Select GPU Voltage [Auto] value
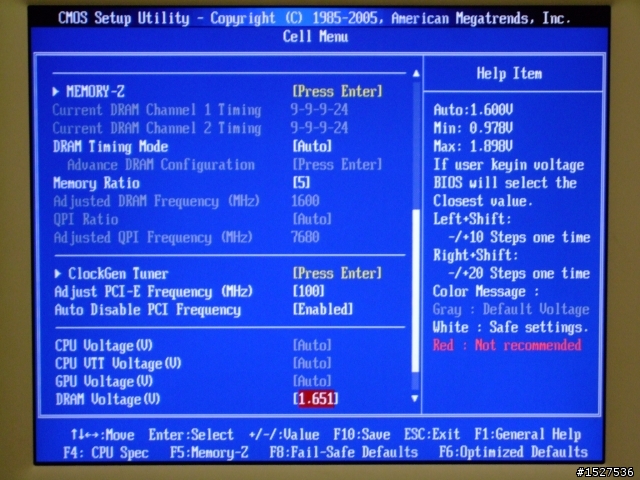The image size is (640, 480). [x=312, y=381]
